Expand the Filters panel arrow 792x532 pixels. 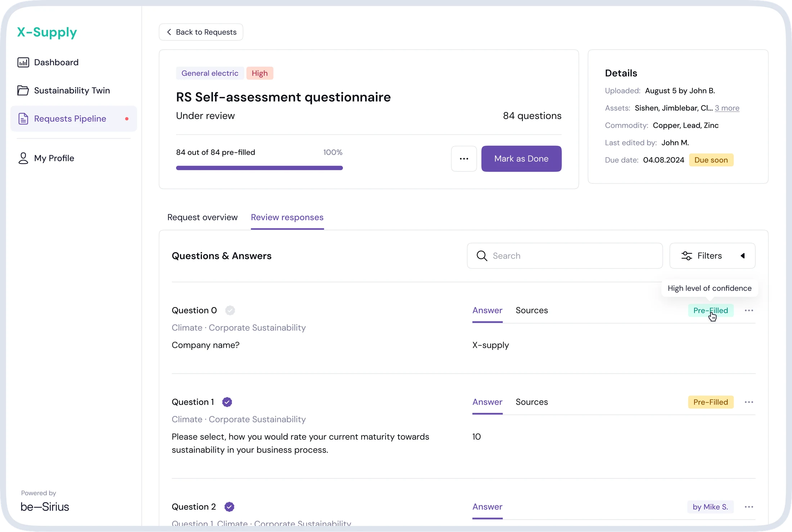743,256
